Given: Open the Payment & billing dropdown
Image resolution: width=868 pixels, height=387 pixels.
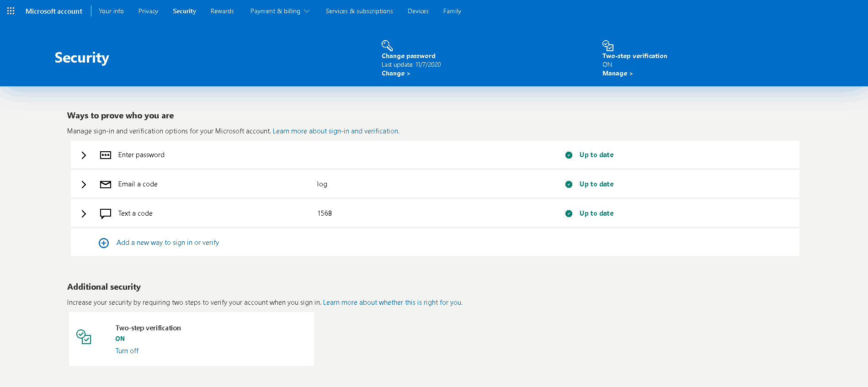Looking at the screenshot, I should point(280,11).
